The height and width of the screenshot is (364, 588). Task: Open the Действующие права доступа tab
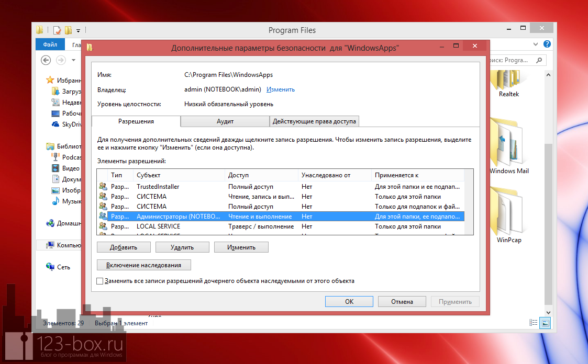(314, 121)
